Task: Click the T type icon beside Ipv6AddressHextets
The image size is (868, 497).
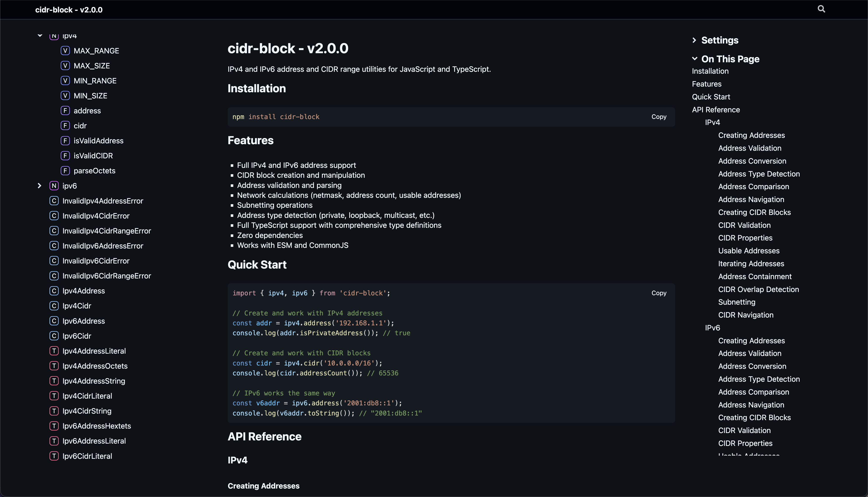Action: [54, 426]
